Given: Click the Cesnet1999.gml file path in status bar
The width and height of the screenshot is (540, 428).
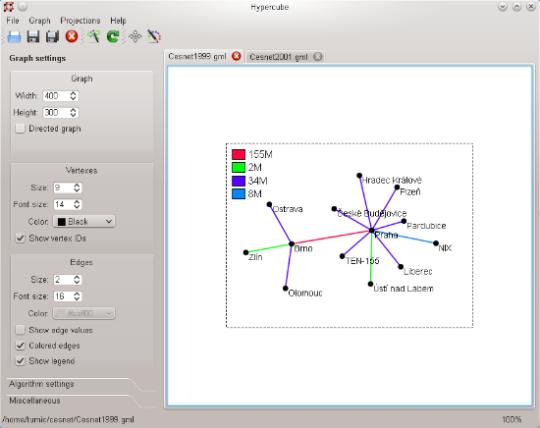Looking at the screenshot, I should 68,419.
